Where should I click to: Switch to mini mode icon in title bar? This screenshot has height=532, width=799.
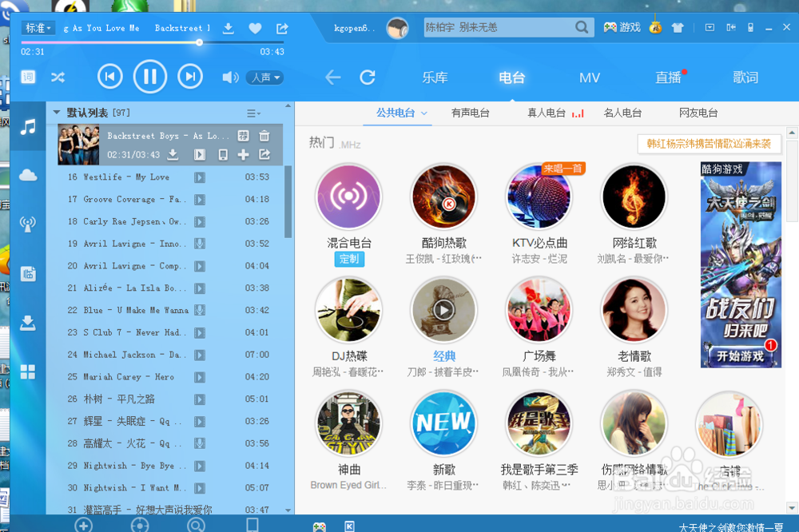tap(731, 27)
